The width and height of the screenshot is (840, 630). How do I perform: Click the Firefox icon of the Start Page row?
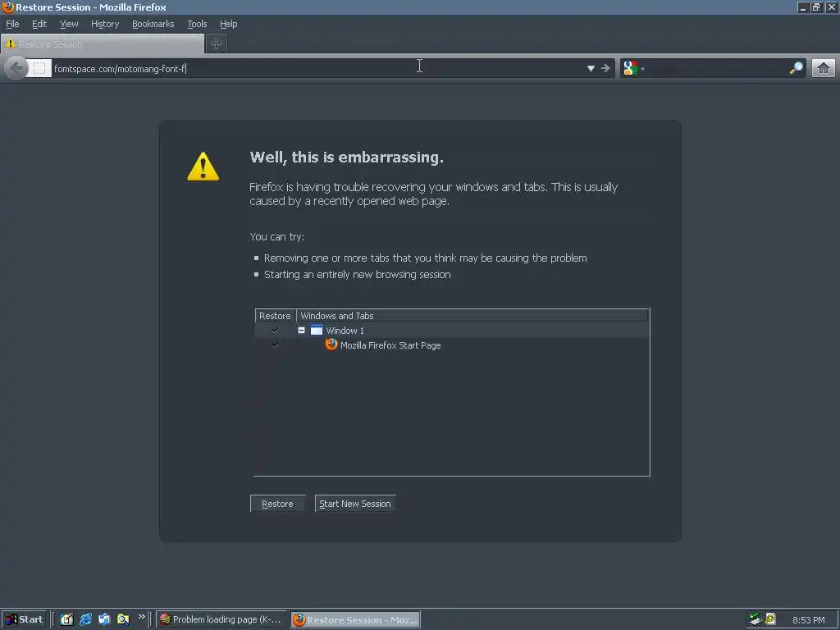point(331,345)
